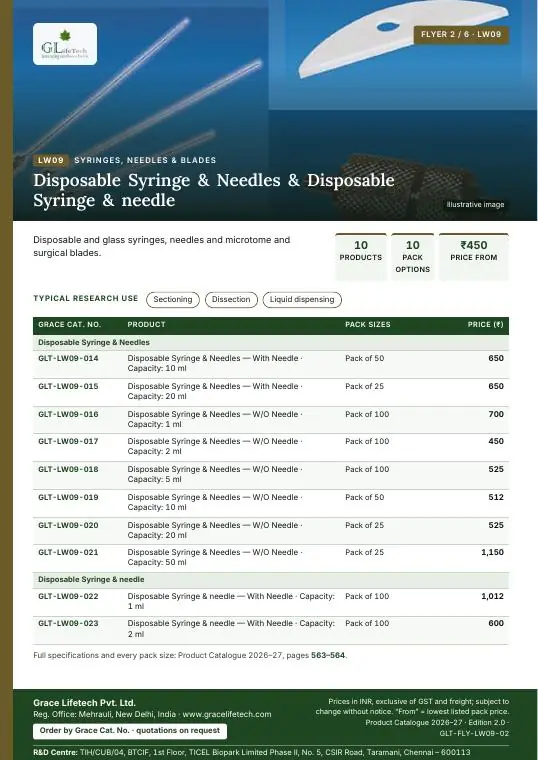538x760 pixels.
Task: Open the www.gracelifetech.com link
Action: click(227, 714)
